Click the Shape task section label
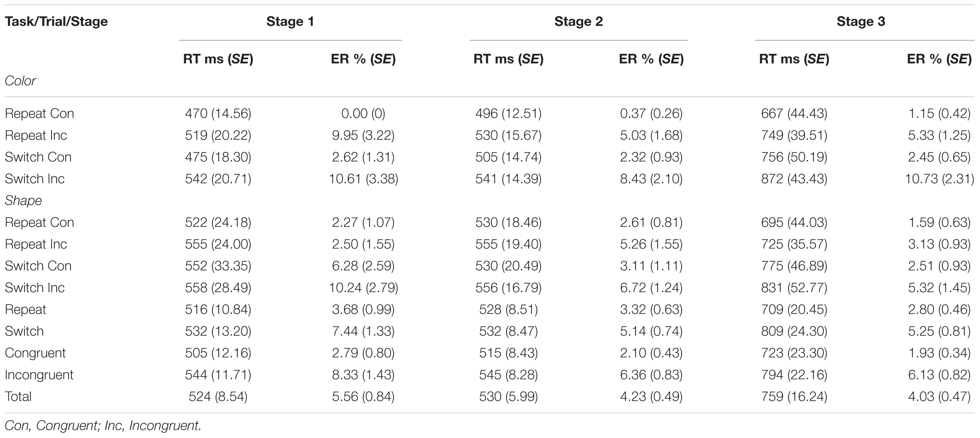This screenshot has height=438, width=980. point(23,201)
